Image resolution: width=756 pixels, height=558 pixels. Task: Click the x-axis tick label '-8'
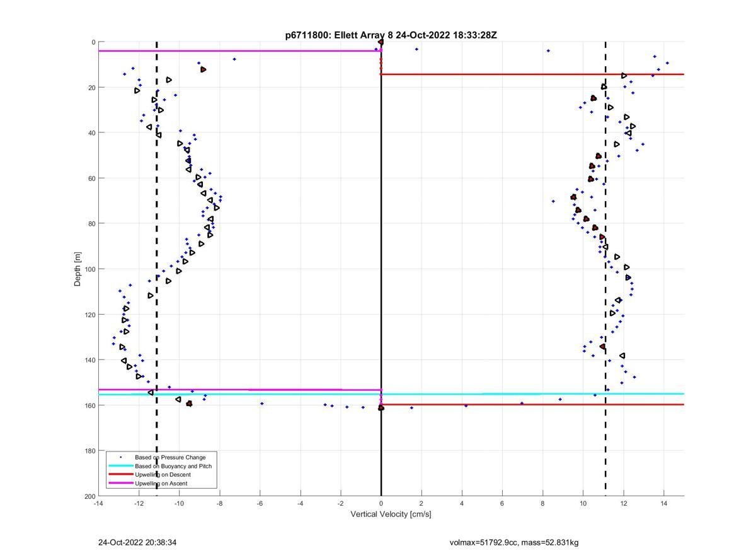(x=219, y=504)
